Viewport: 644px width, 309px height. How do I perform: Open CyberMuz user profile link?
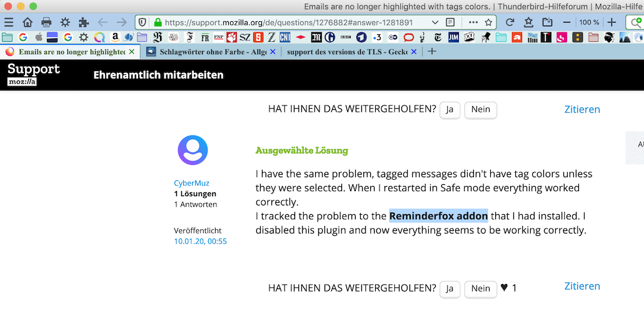(191, 183)
